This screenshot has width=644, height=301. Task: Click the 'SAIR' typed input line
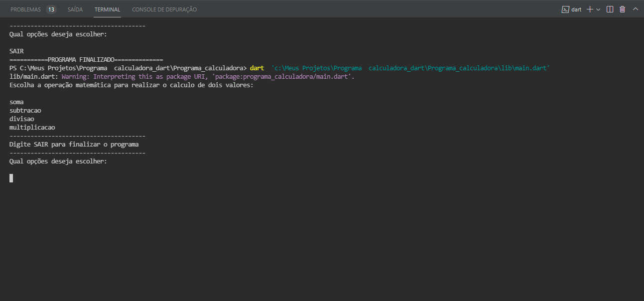pos(16,51)
